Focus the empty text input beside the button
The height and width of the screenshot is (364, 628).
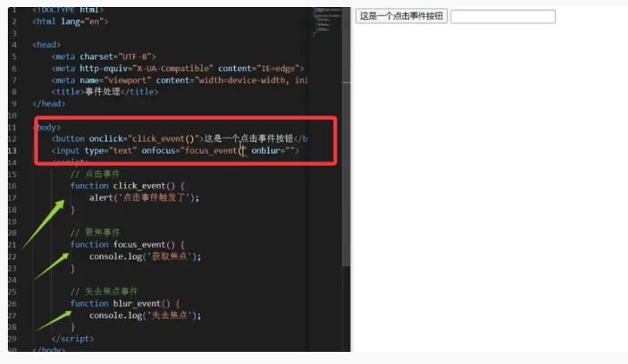pyautogui.click(x=503, y=17)
